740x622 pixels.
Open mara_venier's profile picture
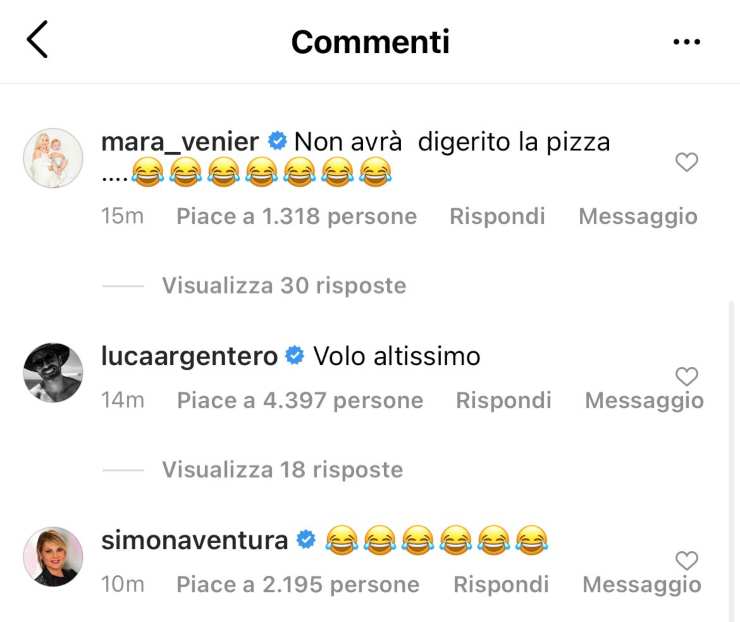click(x=53, y=158)
